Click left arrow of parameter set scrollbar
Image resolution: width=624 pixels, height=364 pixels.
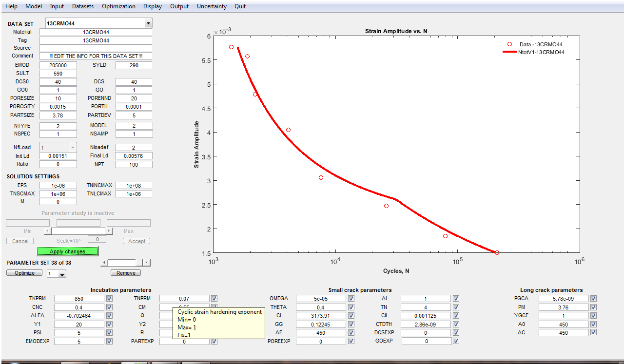(x=104, y=263)
